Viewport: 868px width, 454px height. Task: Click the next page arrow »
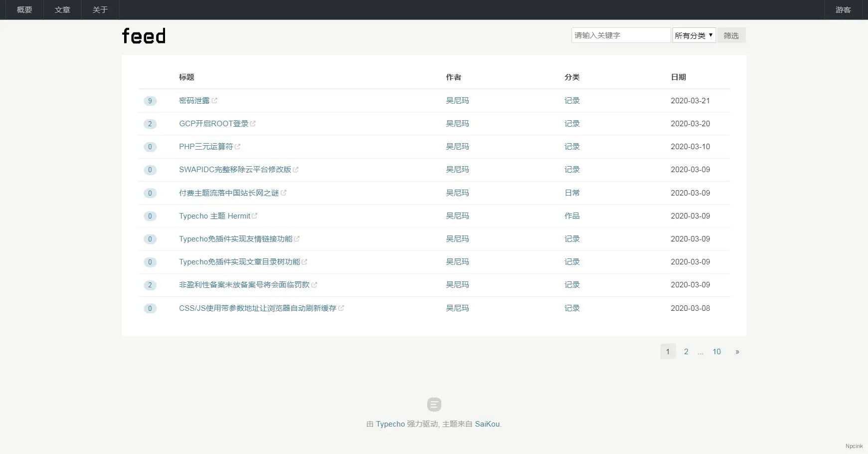click(737, 351)
